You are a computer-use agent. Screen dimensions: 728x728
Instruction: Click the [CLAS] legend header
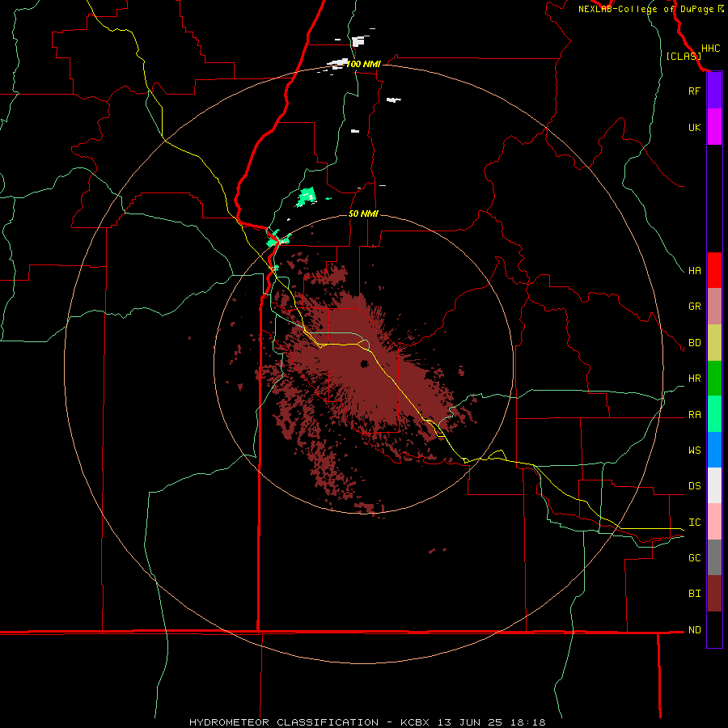click(684, 56)
